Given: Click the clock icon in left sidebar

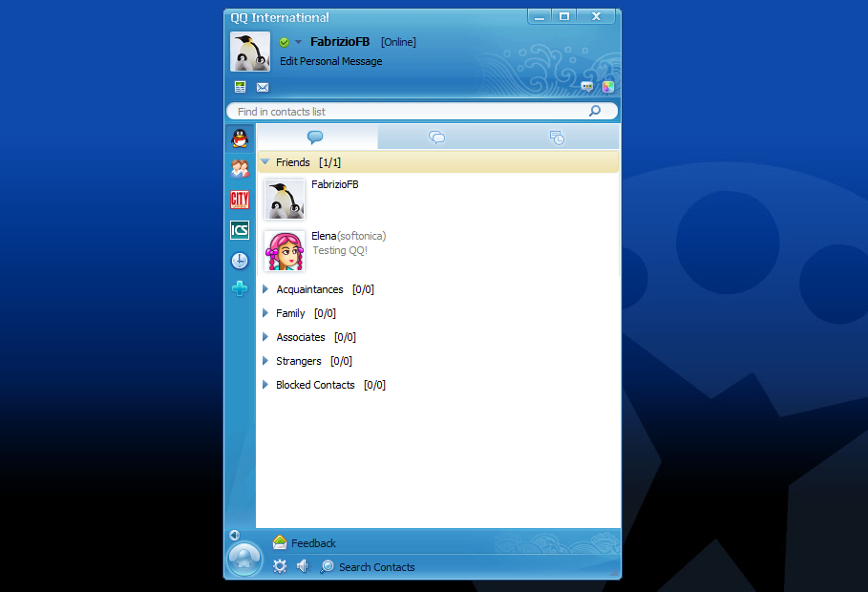Looking at the screenshot, I should tap(240, 261).
